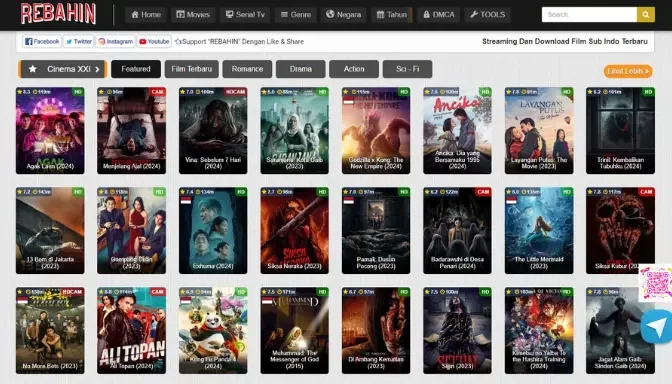Viewport: 672px width, 384px height.
Task: Select the Romance tab
Action: [x=247, y=69]
